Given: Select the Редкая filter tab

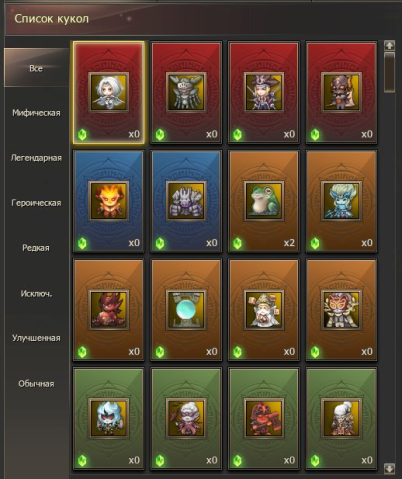Looking at the screenshot, I should click(x=36, y=248).
